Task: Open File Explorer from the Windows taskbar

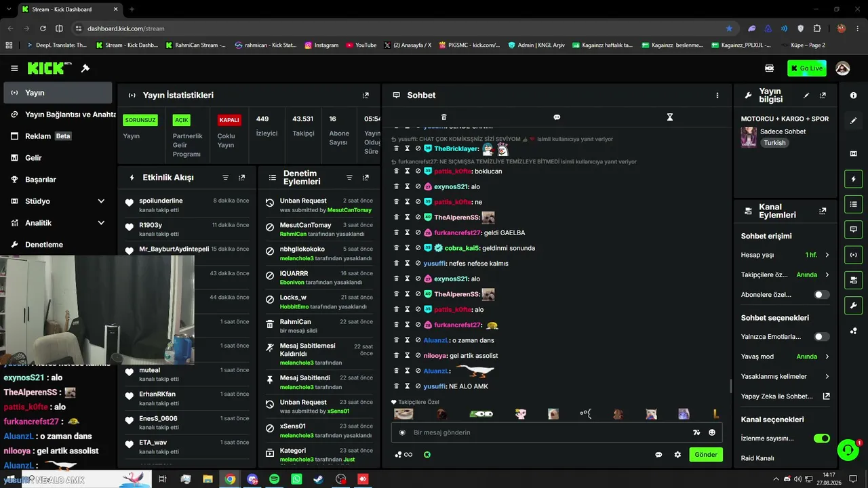Action: coord(208,479)
